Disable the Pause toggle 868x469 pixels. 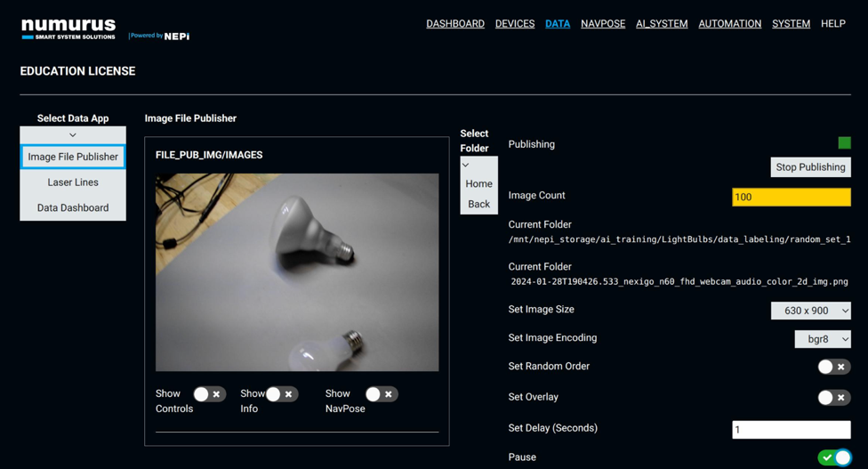[834, 457]
